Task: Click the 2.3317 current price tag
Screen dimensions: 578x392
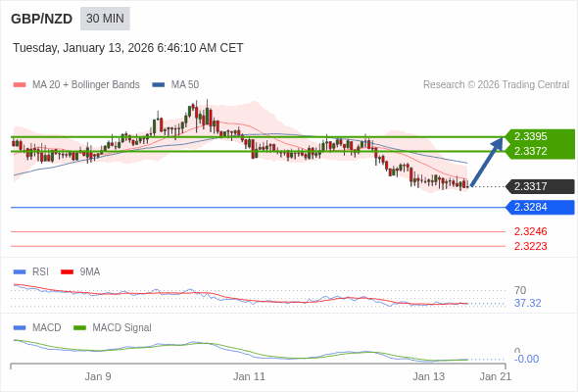Action: (x=541, y=186)
